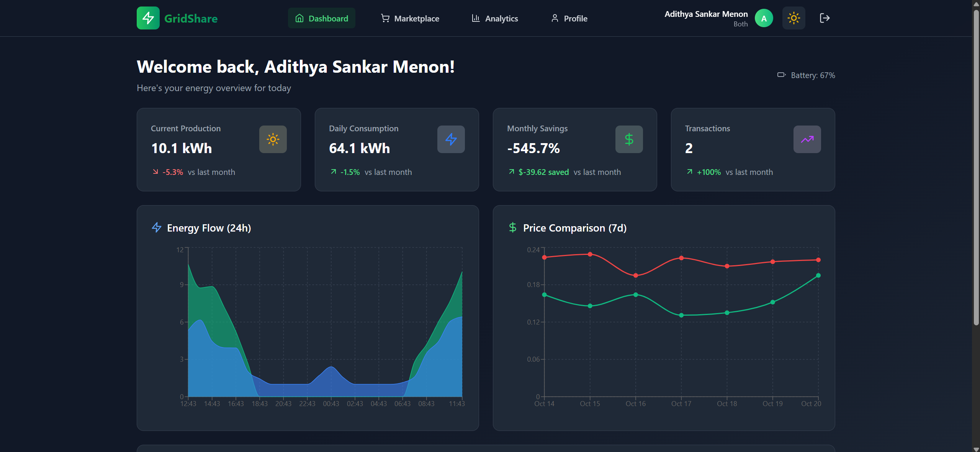The image size is (980, 452).
Task: Open the Marketplace section
Action: coord(410,18)
